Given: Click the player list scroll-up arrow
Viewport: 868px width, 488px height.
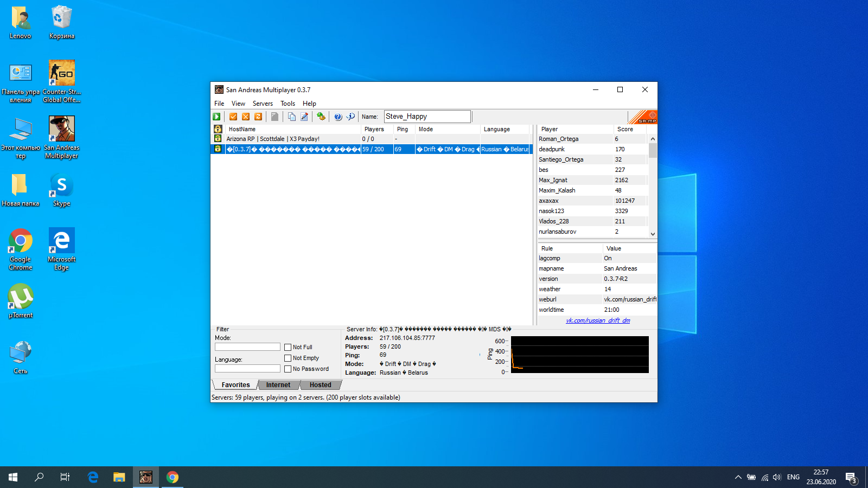Looking at the screenshot, I should (653, 139).
